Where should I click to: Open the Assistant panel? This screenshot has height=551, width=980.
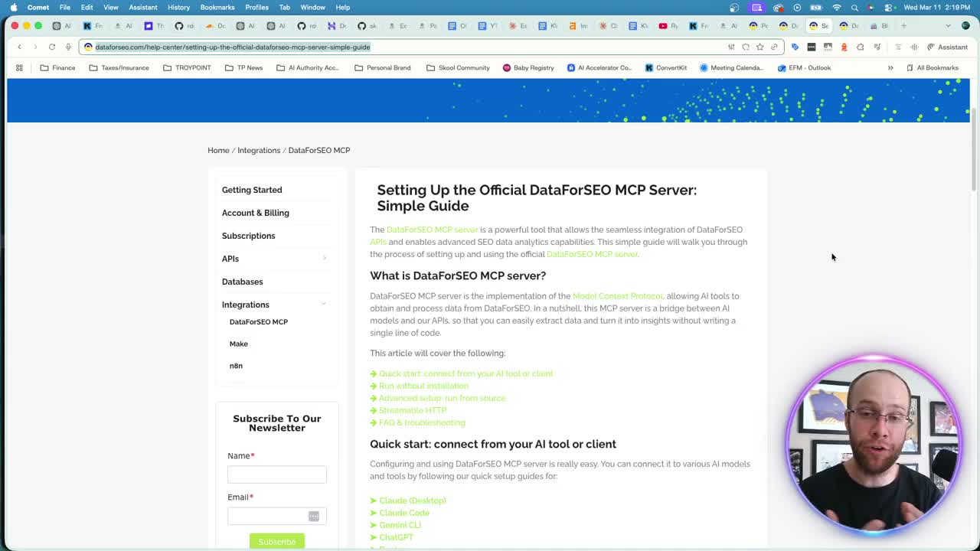(x=947, y=47)
